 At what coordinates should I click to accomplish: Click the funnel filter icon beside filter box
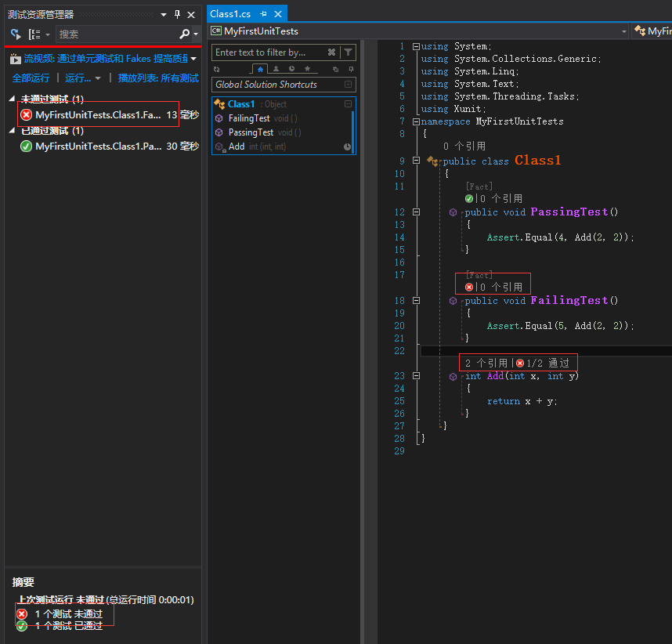[x=349, y=52]
